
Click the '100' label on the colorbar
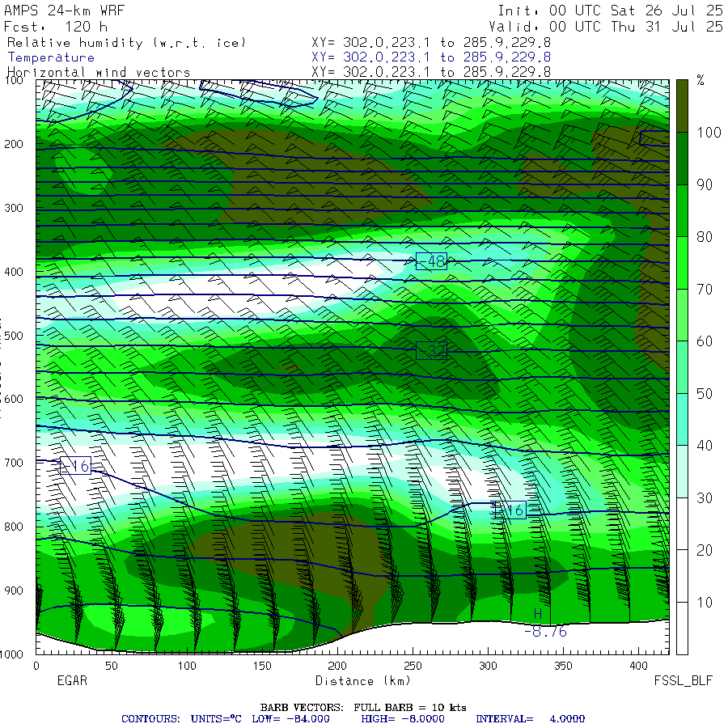(709, 133)
